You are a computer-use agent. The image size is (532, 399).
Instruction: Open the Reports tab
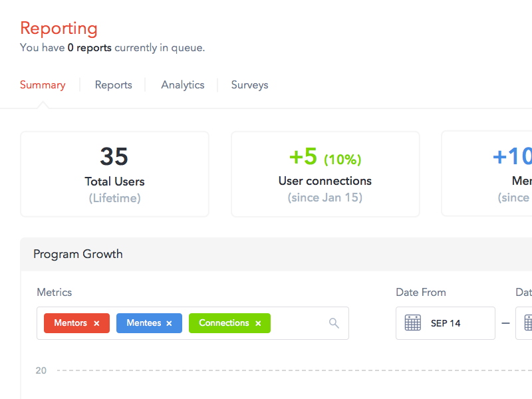pyautogui.click(x=114, y=85)
